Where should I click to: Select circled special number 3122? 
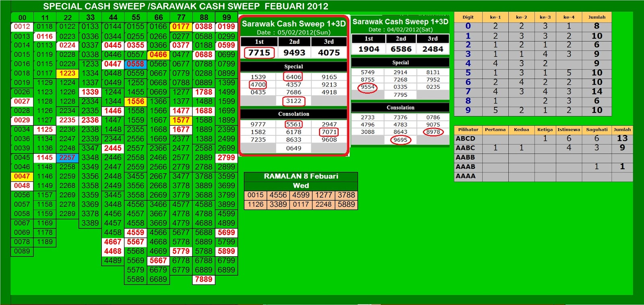point(293,101)
